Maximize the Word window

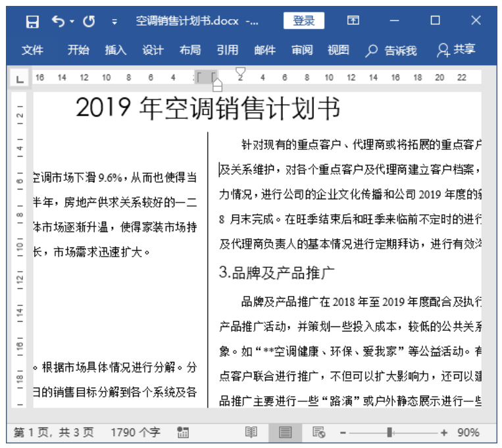click(x=435, y=20)
